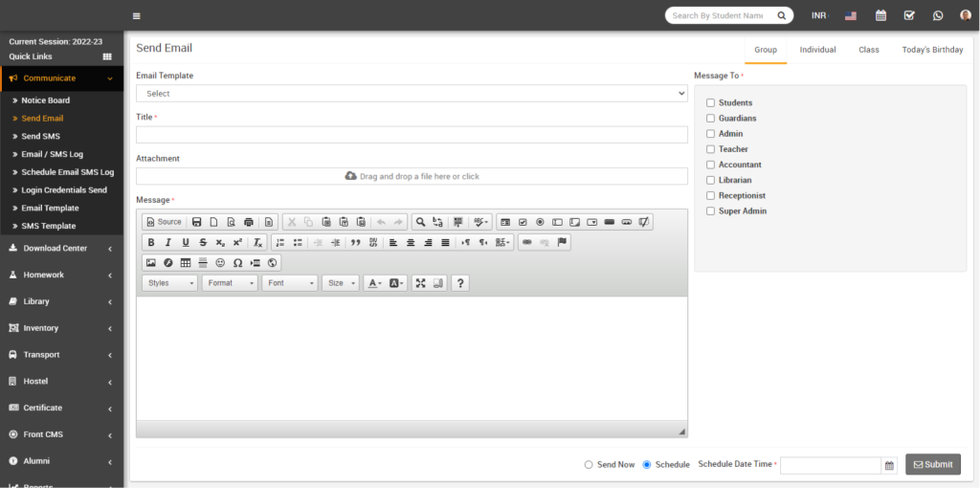Tick the Teacher checkbox
Viewport: 980px width, 488px height.
[x=711, y=149]
